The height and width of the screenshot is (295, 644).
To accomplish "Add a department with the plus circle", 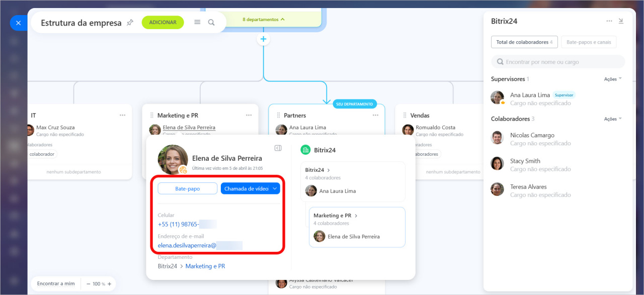I will (x=264, y=39).
